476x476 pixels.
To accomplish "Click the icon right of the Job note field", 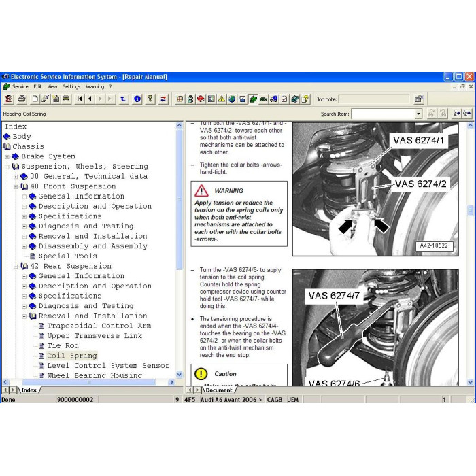I will [x=419, y=99].
